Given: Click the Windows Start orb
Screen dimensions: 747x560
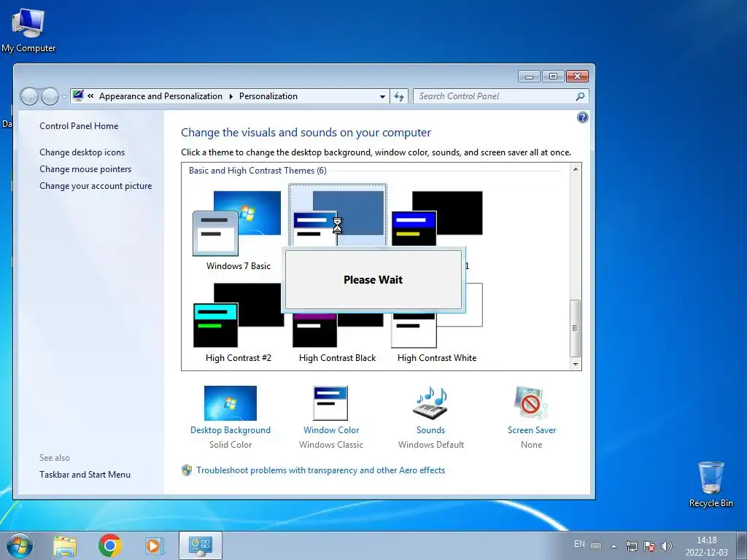Looking at the screenshot, I should point(20,545).
